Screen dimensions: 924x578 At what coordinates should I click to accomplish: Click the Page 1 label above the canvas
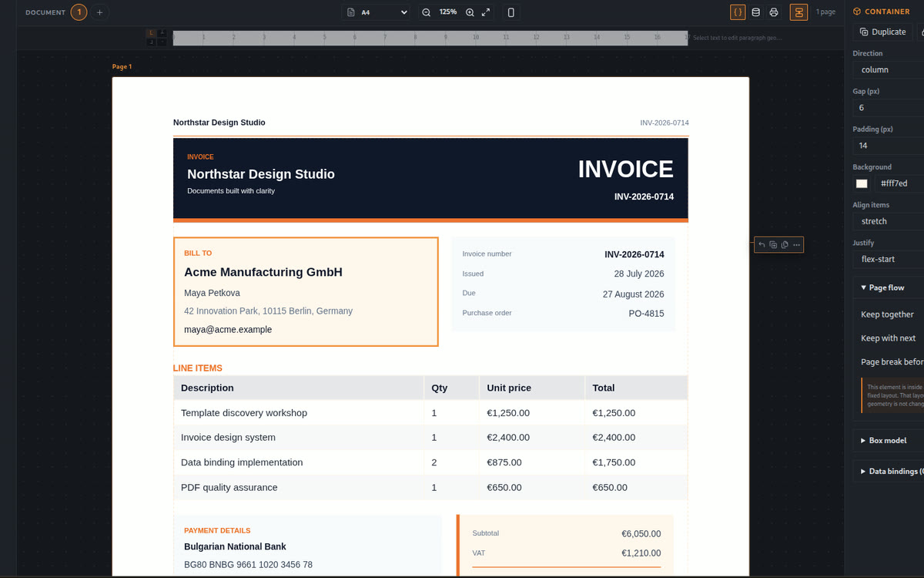[122, 67]
